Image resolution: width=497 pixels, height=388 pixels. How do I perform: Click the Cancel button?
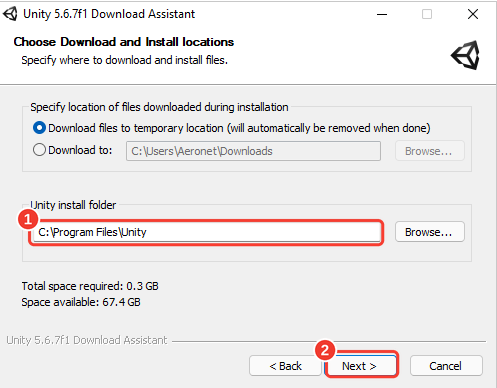[446, 366]
